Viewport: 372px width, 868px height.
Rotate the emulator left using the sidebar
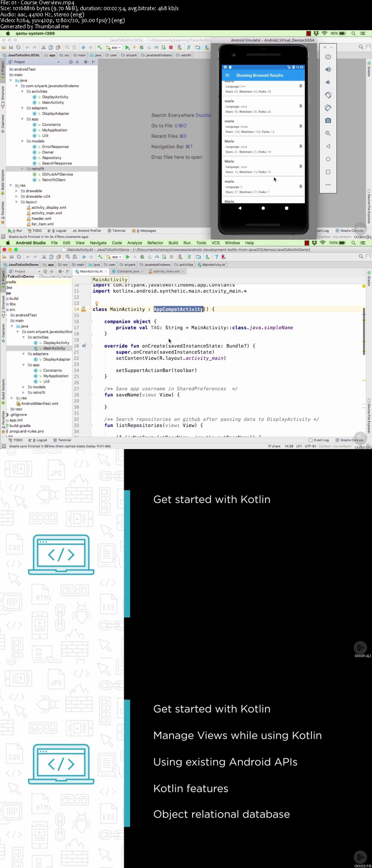coord(328,95)
